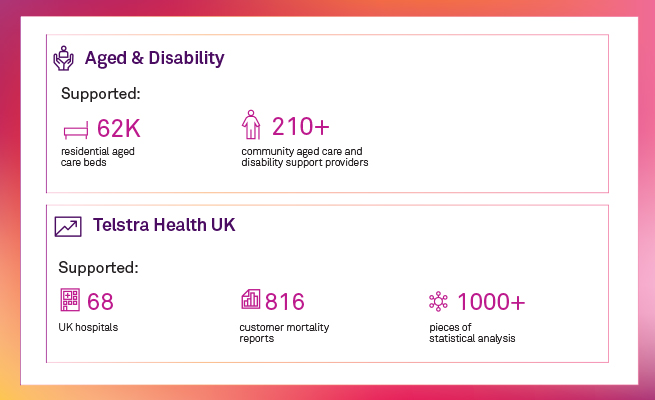This screenshot has height=400, width=655.
Task: Click the residential aged care beds caption
Action: [x=97, y=157]
